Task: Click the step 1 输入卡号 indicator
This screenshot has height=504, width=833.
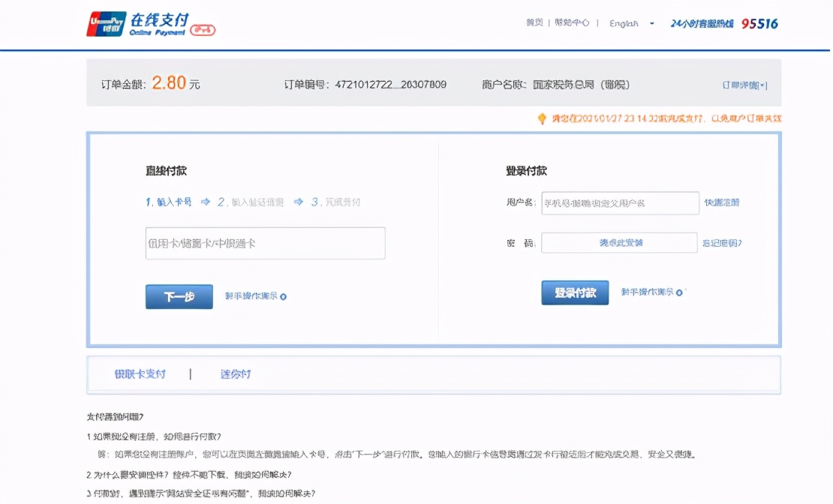Action: (167, 202)
